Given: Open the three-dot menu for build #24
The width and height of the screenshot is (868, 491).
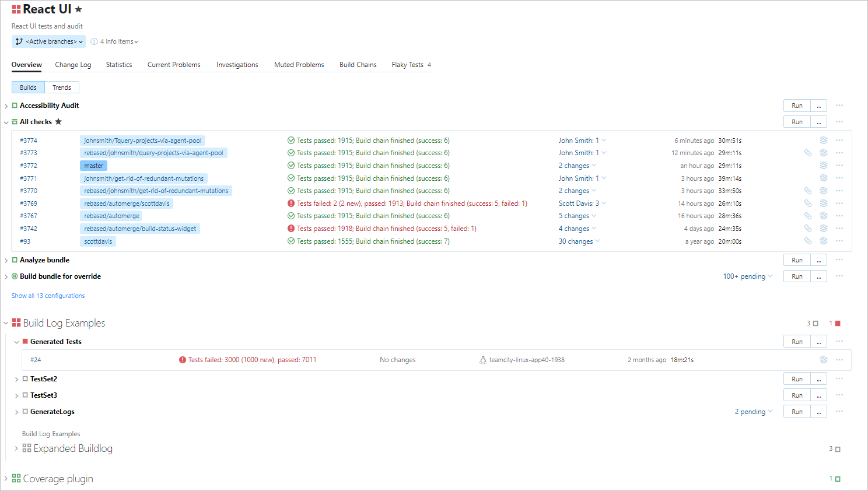Looking at the screenshot, I should point(839,360).
